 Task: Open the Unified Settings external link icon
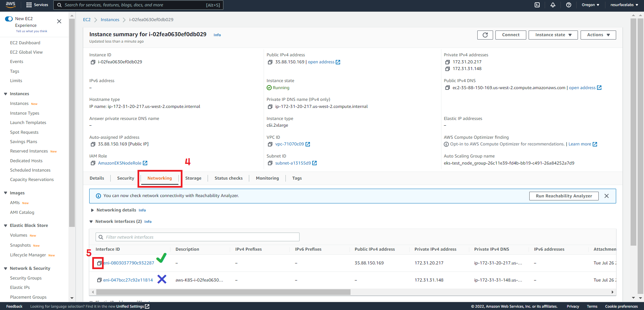(147, 306)
